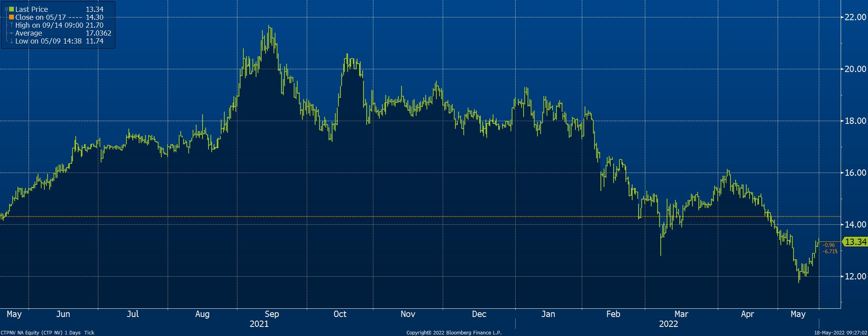Click the green Last Price color swatch
This screenshot has height=336, width=868.
click(11, 9)
